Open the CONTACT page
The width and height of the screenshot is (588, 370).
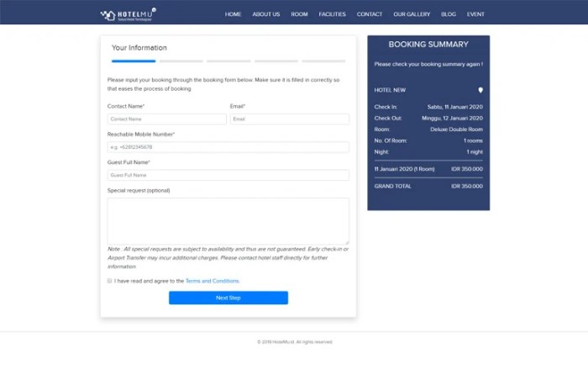(370, 14)
